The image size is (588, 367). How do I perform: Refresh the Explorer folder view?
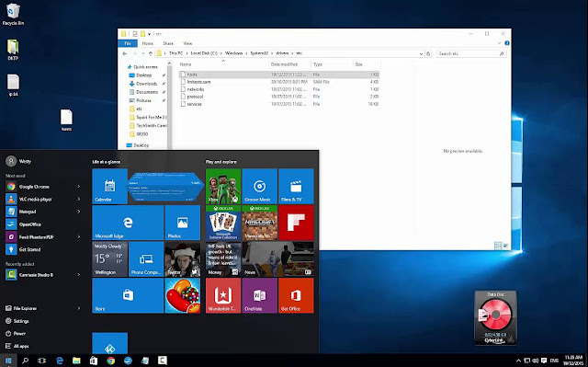click(428, 53)
